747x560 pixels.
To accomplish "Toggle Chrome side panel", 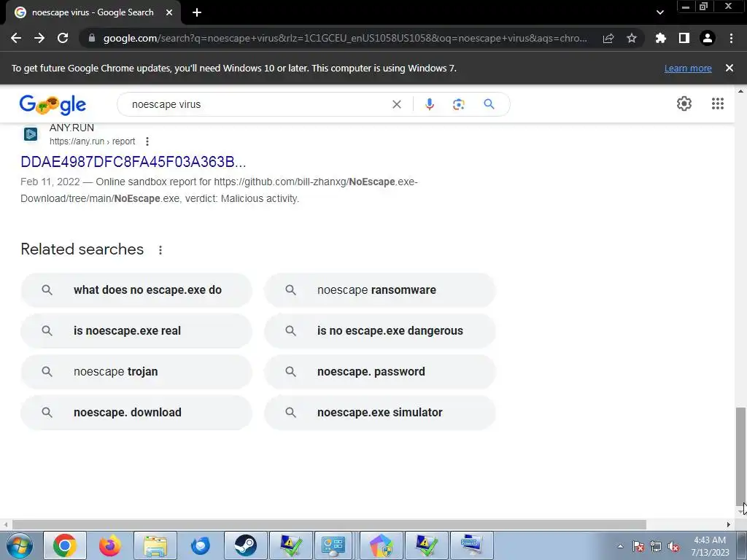I will 684,38.
